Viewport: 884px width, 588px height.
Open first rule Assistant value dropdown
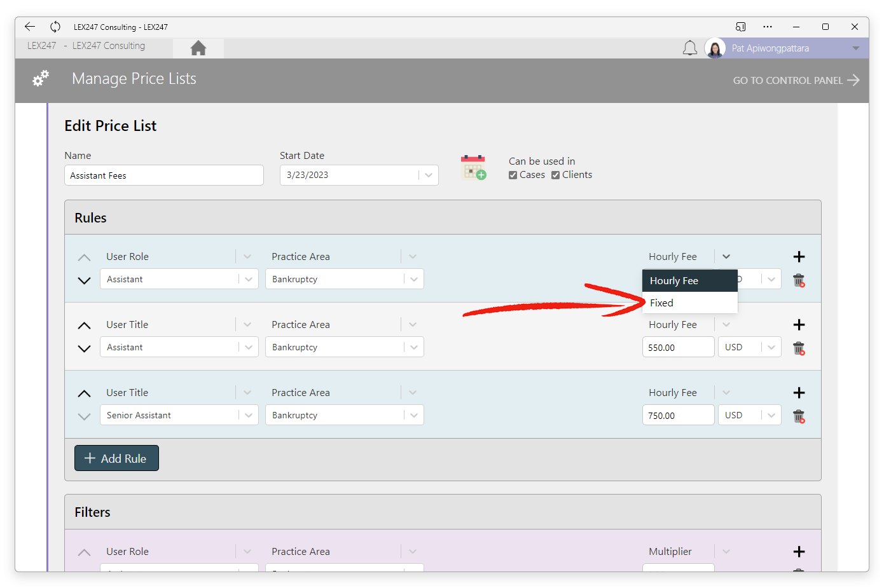[249, 279]
